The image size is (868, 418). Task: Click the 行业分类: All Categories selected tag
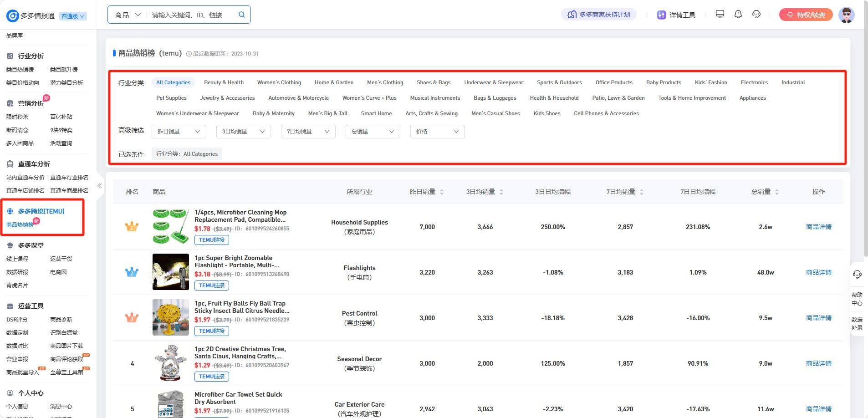187,154
